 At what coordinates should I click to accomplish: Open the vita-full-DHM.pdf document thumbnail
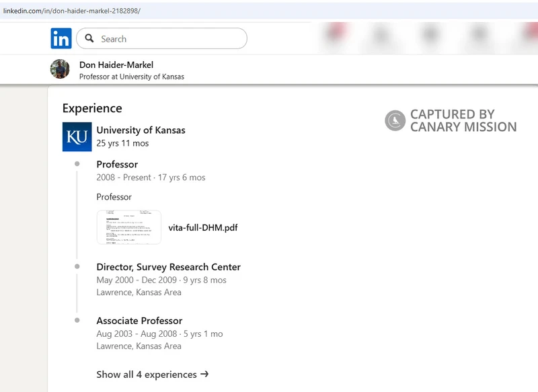click(x=129, y=227)
